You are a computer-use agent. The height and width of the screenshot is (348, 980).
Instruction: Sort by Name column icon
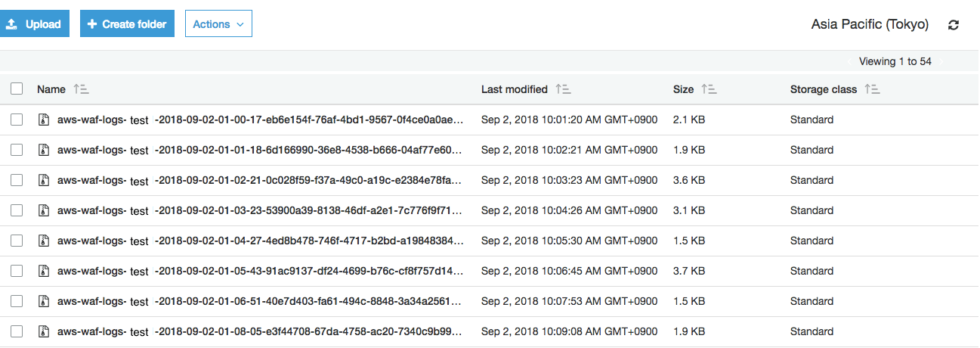(x=81, y=89)
